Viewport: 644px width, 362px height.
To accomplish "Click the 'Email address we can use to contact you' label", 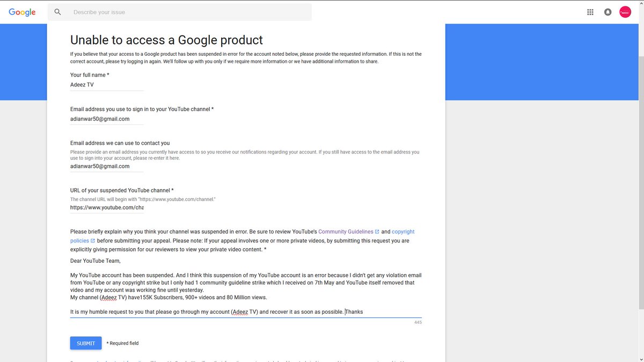I will [x=120, y=143].
